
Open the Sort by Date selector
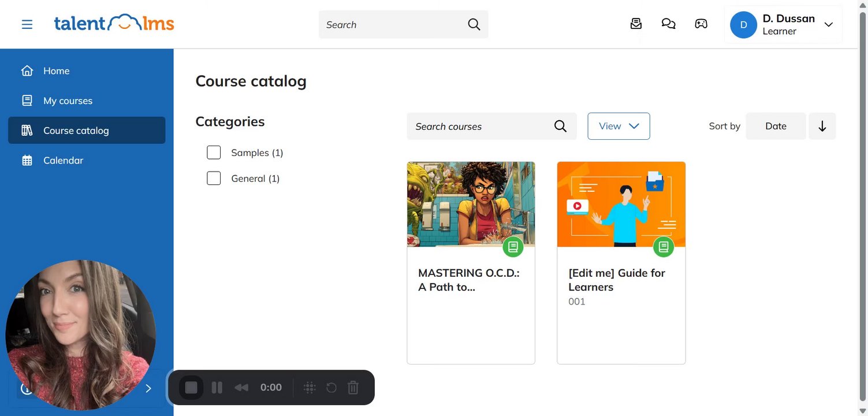pos(775,126)
